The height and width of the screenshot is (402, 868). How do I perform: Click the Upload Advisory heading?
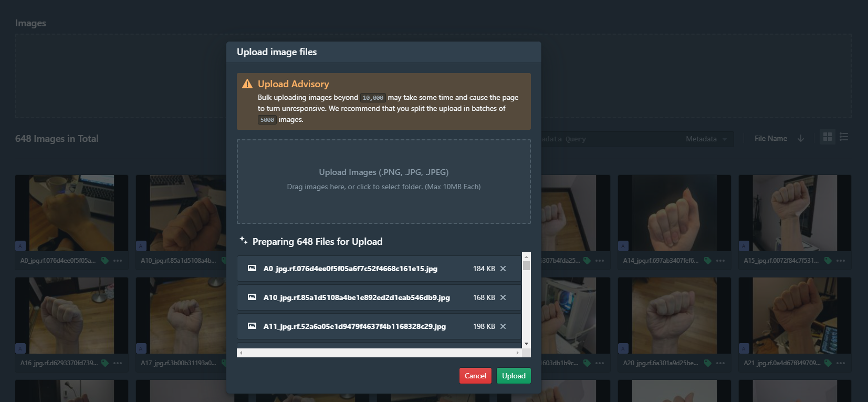[294, 84]
